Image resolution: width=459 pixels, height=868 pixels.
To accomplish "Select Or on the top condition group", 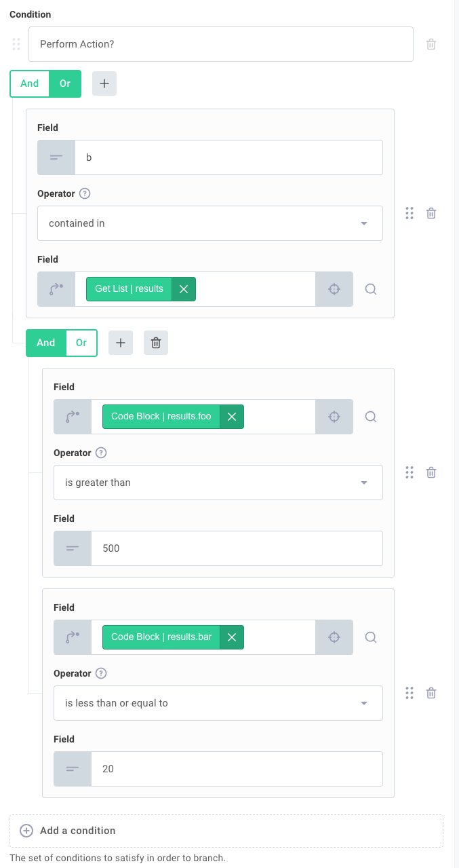I will coord(64,83).
